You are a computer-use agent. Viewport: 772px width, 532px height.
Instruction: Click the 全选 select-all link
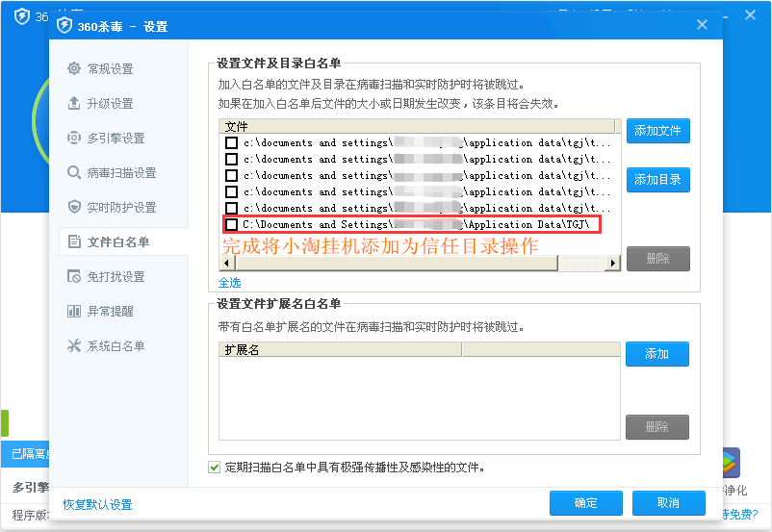[229, 283]
